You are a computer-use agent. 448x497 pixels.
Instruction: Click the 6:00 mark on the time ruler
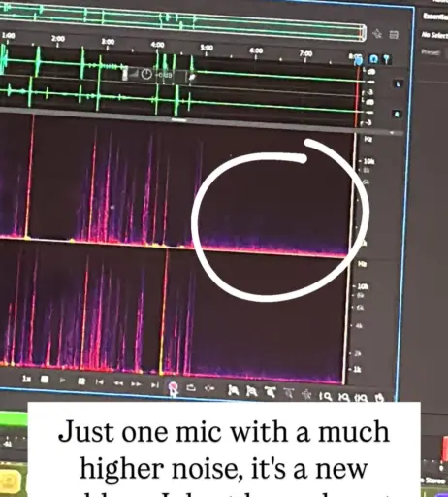256,50
